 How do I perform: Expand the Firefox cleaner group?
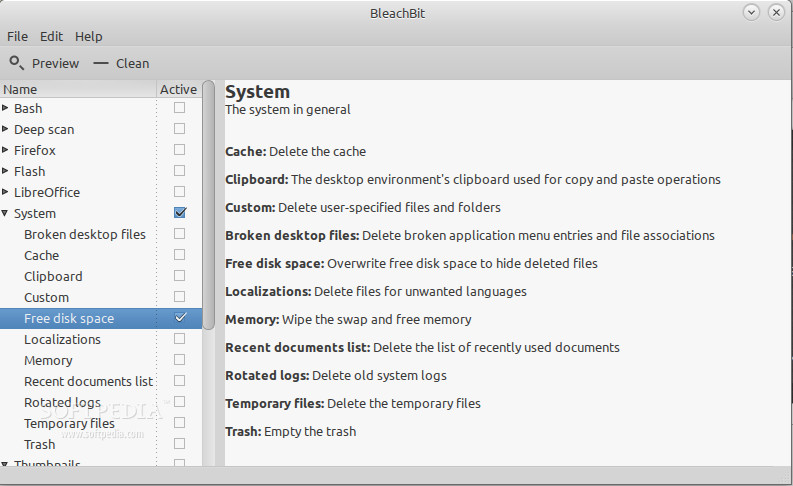(x=6, y=150)
